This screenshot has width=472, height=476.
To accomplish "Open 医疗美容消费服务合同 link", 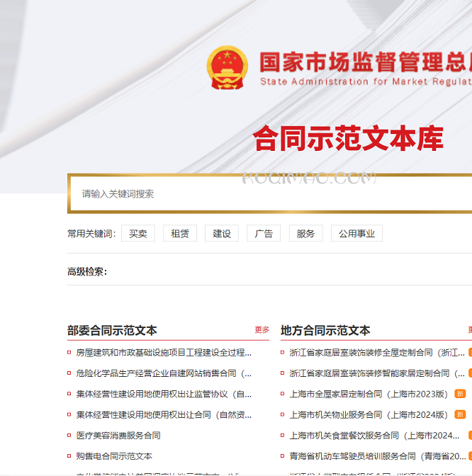I will 118,436.
